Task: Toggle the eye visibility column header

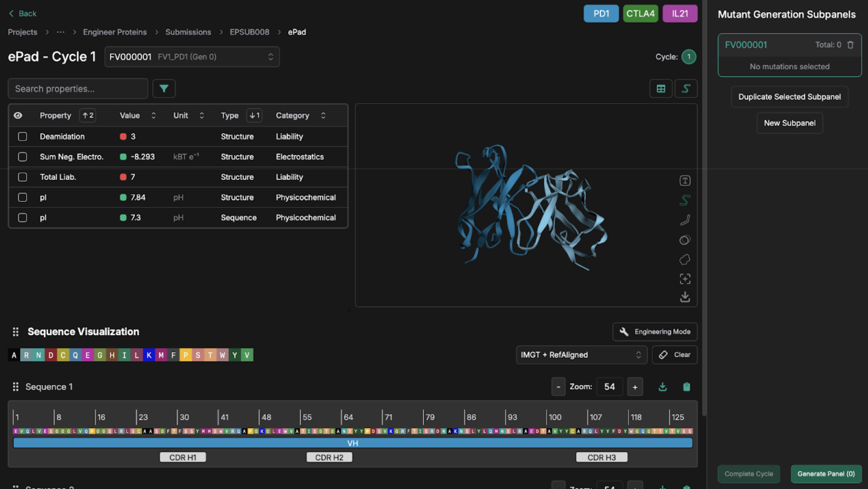Action: (x=18, y=116)
